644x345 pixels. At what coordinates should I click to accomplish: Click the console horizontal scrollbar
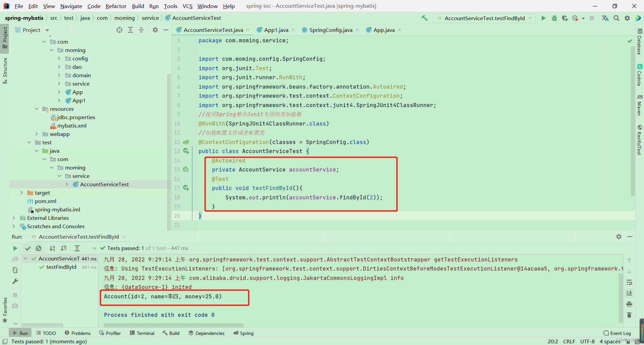pos(174,325)
